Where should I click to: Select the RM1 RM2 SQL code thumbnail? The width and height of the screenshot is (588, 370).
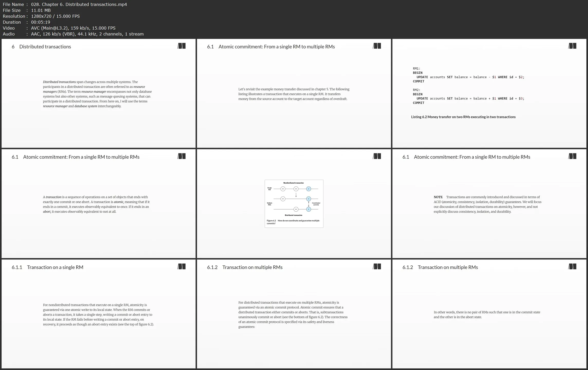coord(468,86)
